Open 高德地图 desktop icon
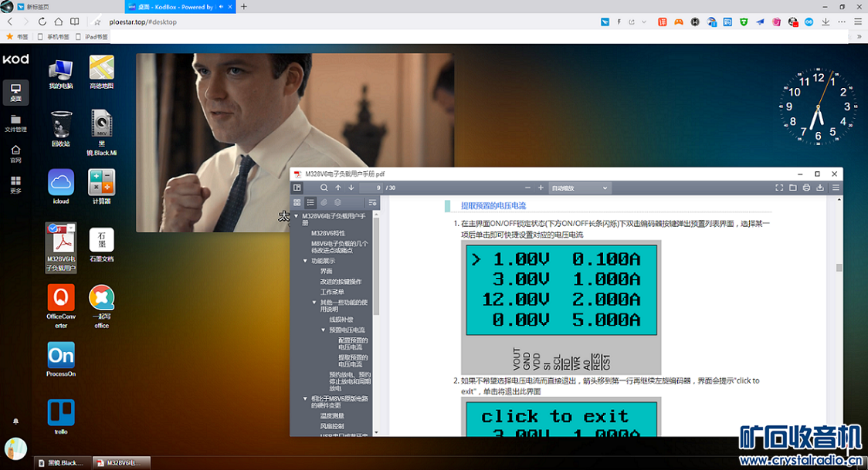This screenshot has width=868, height=470. coord(101,73)
